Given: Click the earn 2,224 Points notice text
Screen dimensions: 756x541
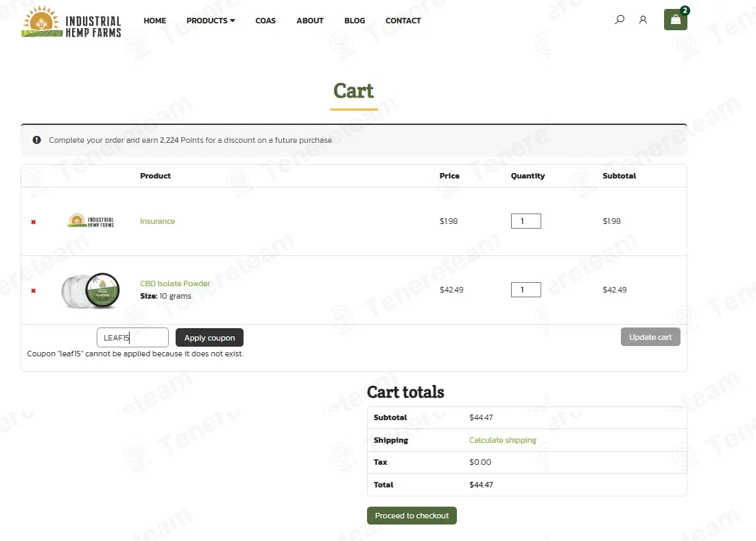Looking at the screenshot, I should click(x=190, y=140).
